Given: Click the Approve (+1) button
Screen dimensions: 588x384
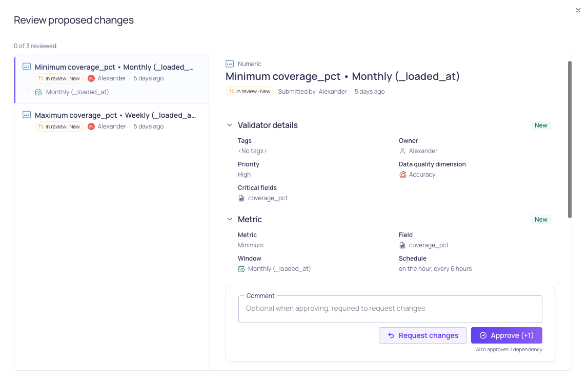Looking at the screenshot, I should pyautogui.click(x=506, y=335).
